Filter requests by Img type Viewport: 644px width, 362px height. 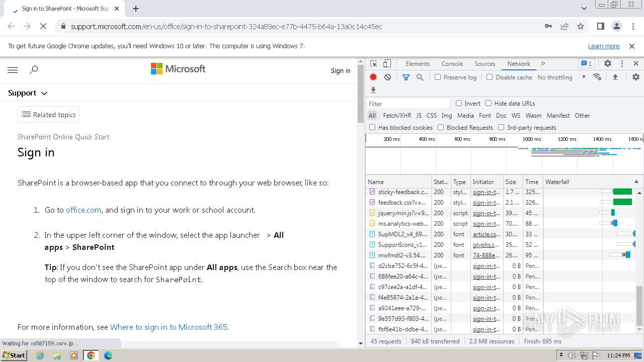446,116
